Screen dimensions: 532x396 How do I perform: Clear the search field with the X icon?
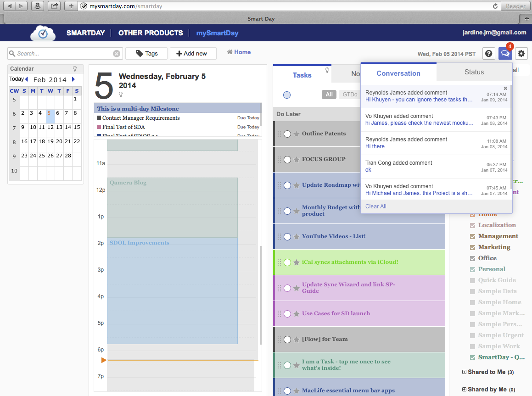(x=117, y=54)
